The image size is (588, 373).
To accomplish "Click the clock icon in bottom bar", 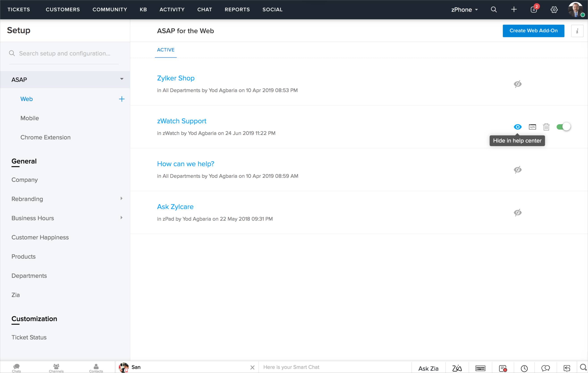I will 524,368.
